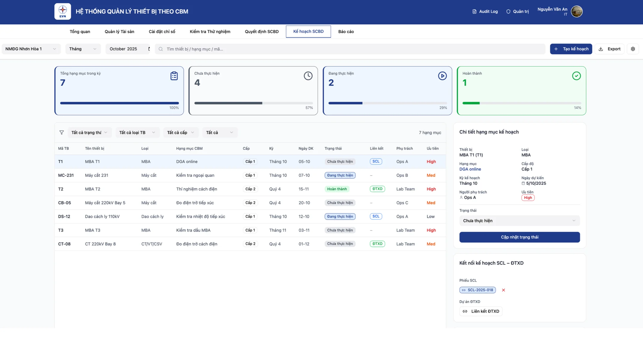Click Liên kết ĐTXD button
The image size is (643, 364).
481,311
